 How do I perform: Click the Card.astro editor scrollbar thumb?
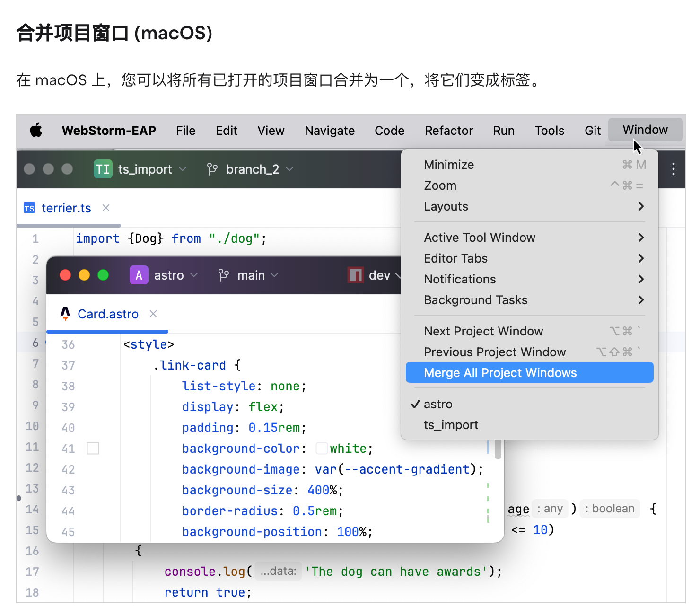[x=498, y=449]
